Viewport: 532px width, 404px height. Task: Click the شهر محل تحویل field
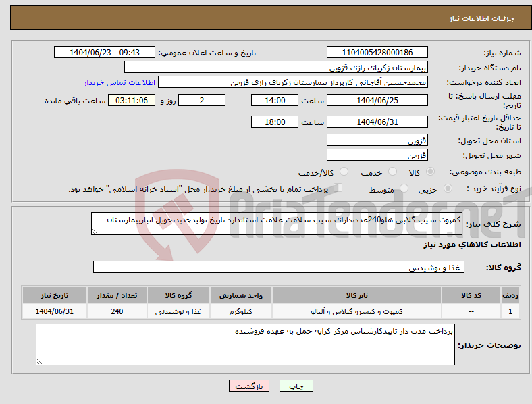[377, 155]
